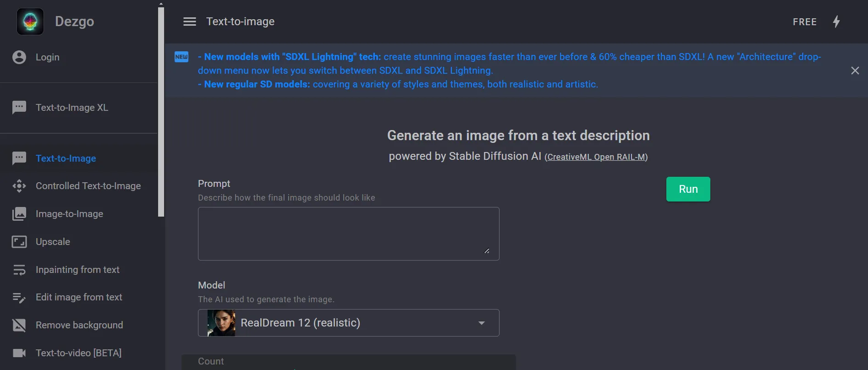868x370 pixels.
Task: Click the sidebar scrollbar up arrow
Action: 161,3
